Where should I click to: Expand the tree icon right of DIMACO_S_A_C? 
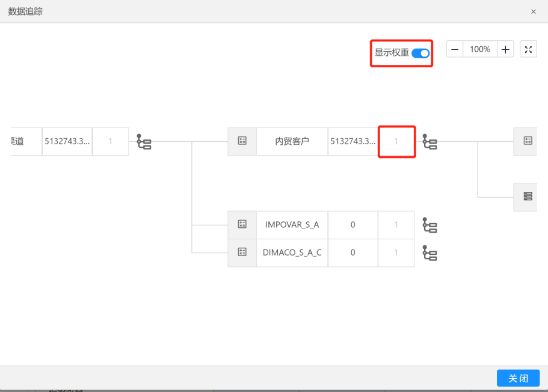pyautogui.click(x=429, y=253)
